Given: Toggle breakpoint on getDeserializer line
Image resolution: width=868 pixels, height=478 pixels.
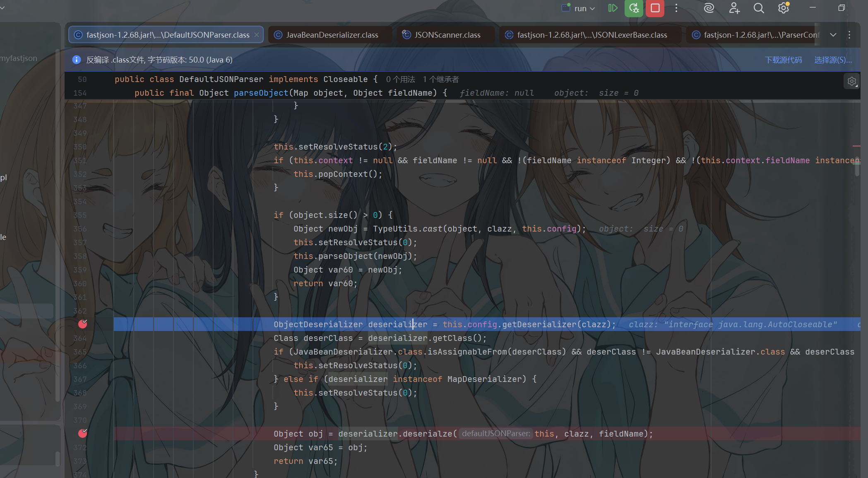Looking at the screenshot, I should (83, 324).
